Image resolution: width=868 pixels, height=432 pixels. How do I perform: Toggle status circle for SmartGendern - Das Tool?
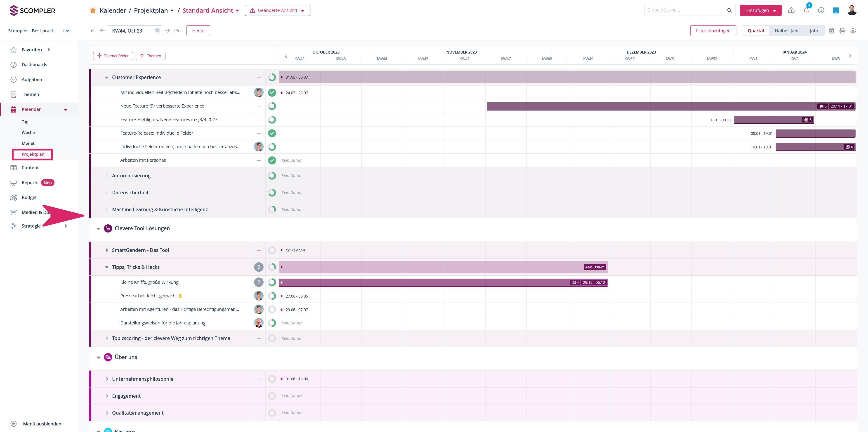[x=272, y=250]
